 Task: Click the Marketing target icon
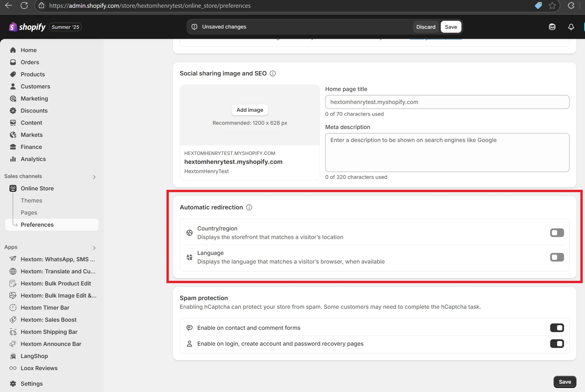tap(13, 99)
